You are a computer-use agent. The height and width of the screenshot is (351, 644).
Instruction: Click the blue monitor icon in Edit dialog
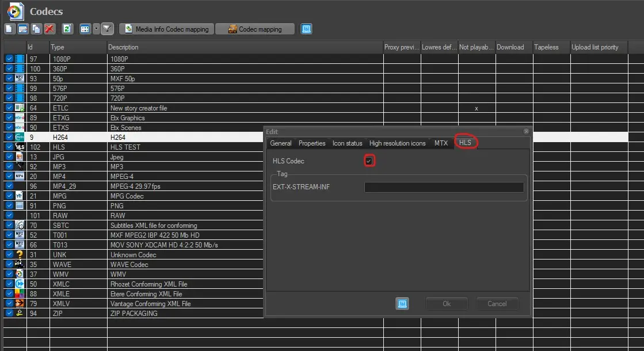[402, 304]
